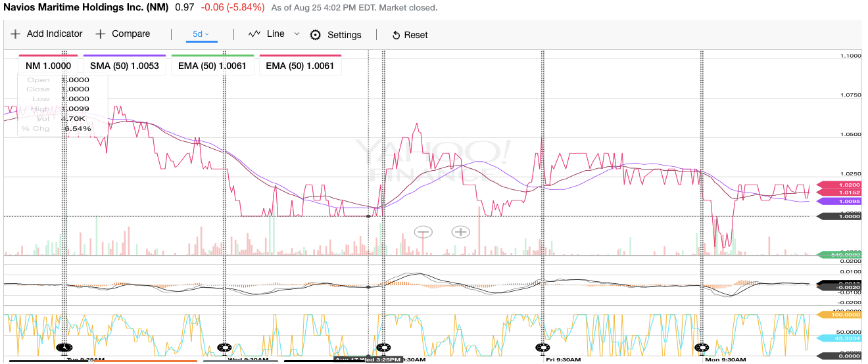868x364 pixels.
Task: Click the 50.0000 stochastic axis label
Action: click(850, 332)
